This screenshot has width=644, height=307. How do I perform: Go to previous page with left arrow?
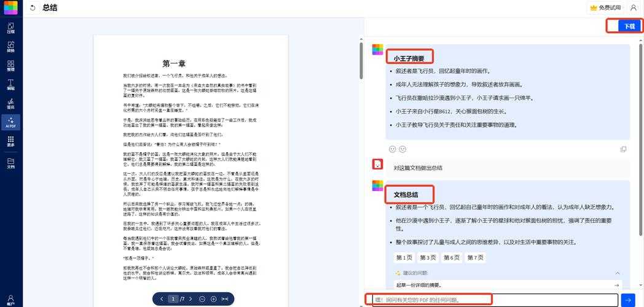click(162, 299)
